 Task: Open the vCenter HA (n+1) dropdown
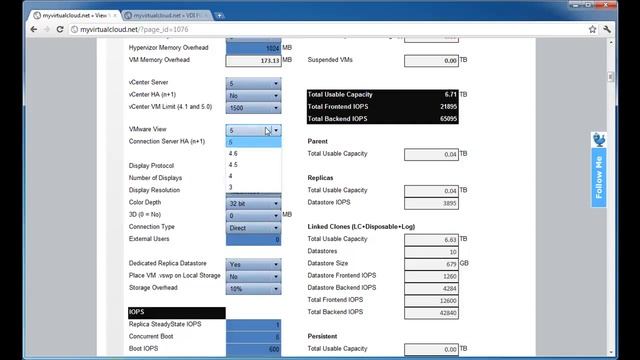click(253, 96)
